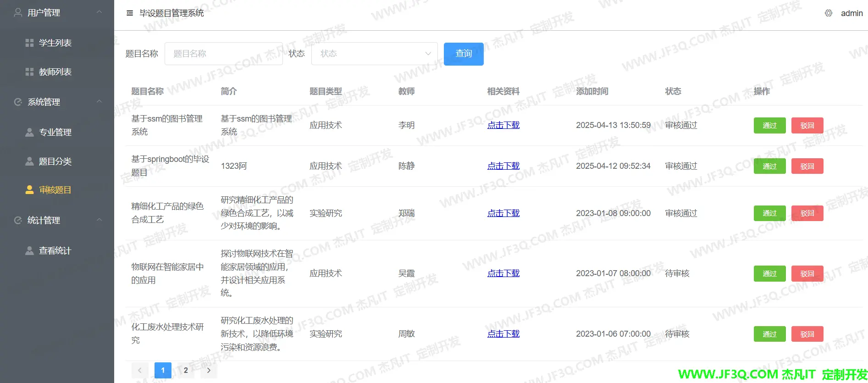Download materials for 化工废水处理技术研究
868x383 pixels.
tap(503, 334)
